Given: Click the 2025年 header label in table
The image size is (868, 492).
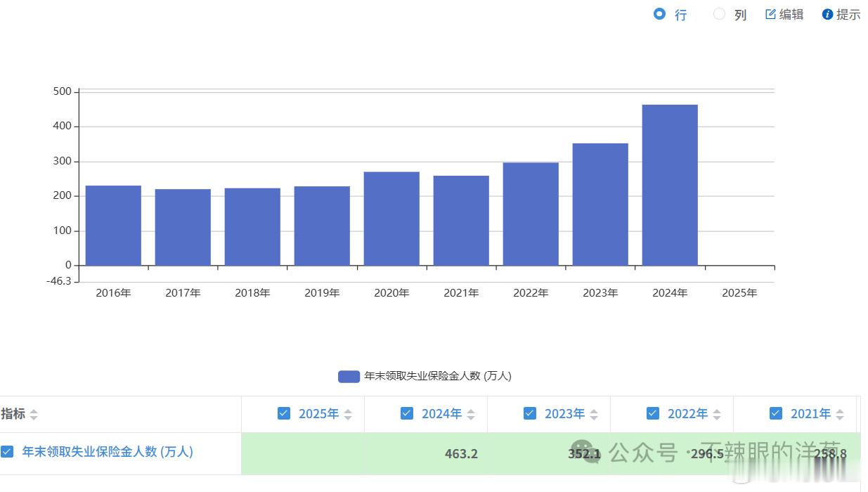Looking at the screenshot, I should tap(318, 414).
